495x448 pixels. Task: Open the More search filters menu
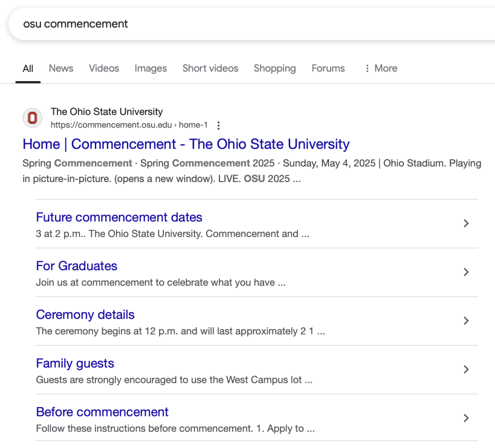[x=381, y=68]
